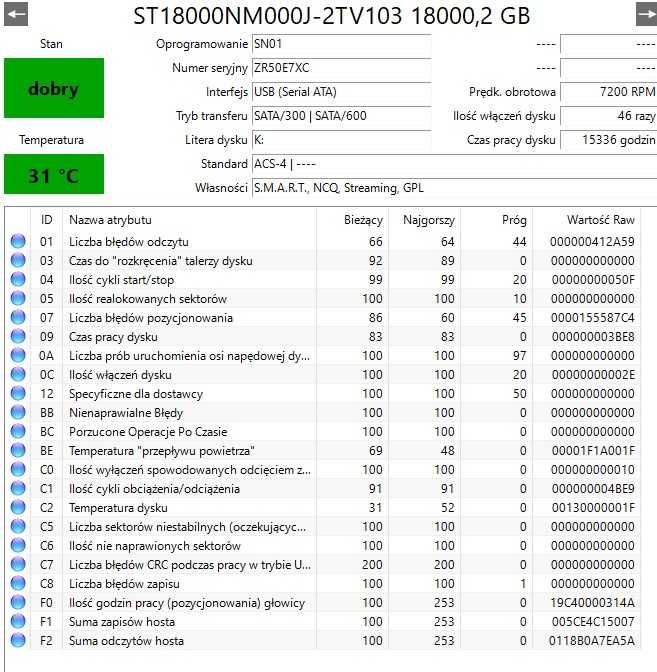657x672 pixels.
Task: Click status orb for 09 Czas pracy dysku
Action: click(18, 336)
